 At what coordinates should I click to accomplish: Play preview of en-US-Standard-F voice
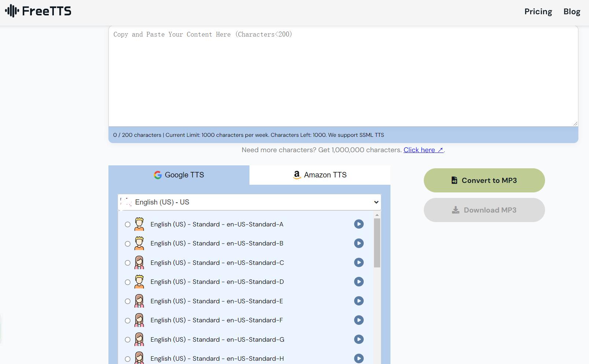[359, 320]
